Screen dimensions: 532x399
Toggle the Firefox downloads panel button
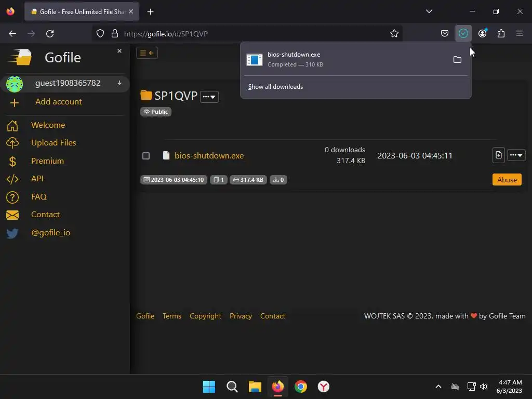pyautogui.click(x=463, y=33)
